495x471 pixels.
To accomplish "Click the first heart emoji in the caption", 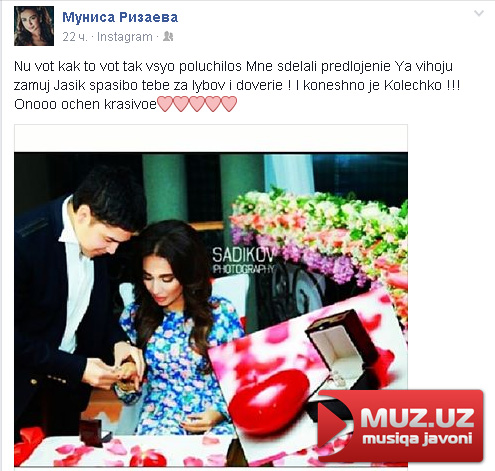I will [x=165, y=104].
